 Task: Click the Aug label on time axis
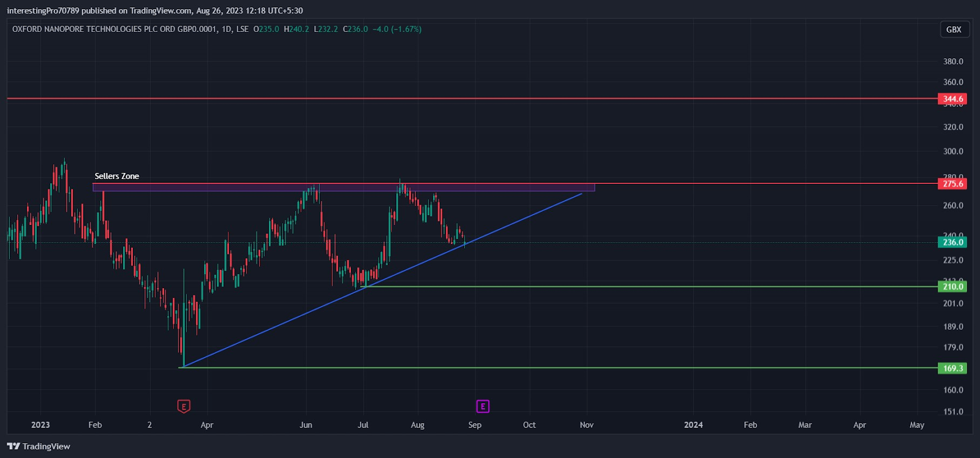pos(418,425)
